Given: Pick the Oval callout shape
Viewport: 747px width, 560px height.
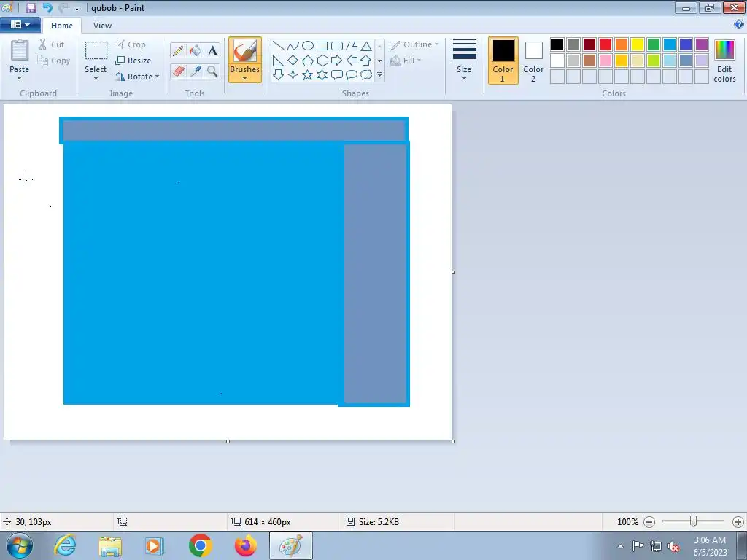Looking at the screenshot, I should [x=352, y=75].
